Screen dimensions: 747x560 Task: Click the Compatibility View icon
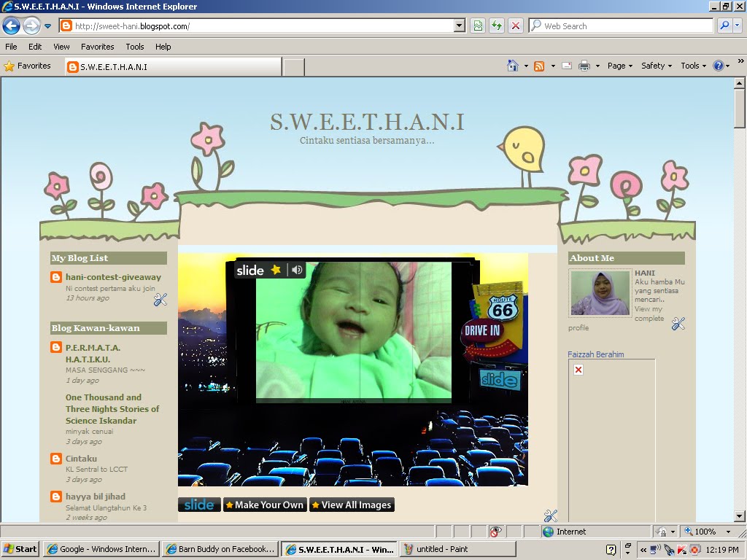(478, 26)
